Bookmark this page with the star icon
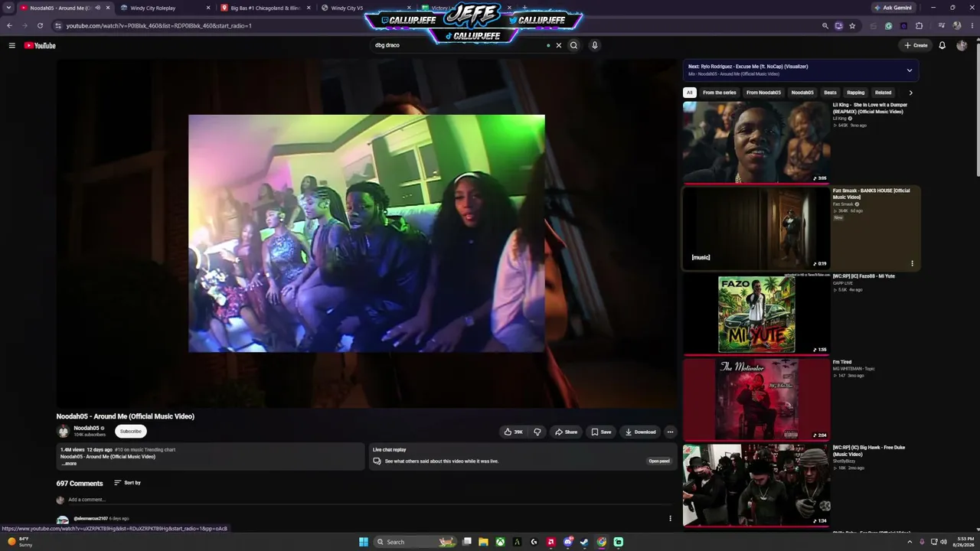 [x=852, y=25]
